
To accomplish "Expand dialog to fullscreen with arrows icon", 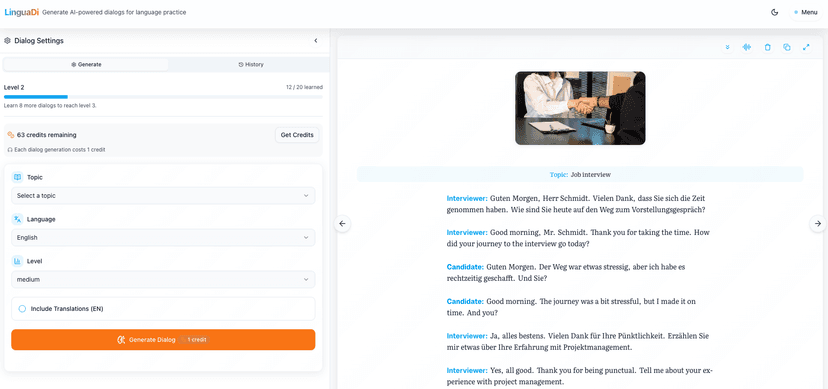I will pyautogui.click(x=806, y=47).
